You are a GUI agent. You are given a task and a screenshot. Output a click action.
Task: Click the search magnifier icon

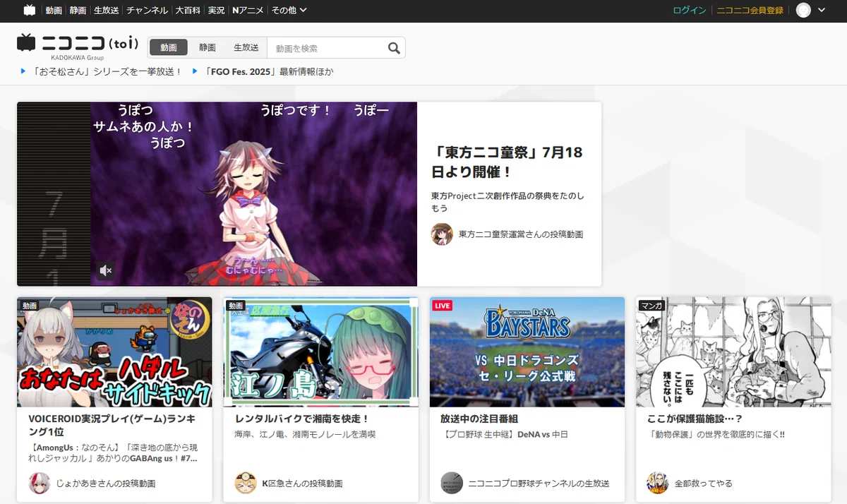click(394, 48)
